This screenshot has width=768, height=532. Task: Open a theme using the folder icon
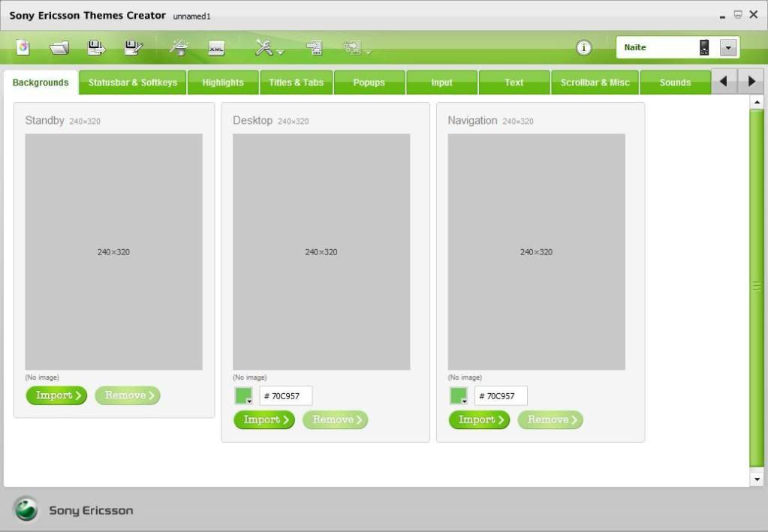(x=59, y=48)
